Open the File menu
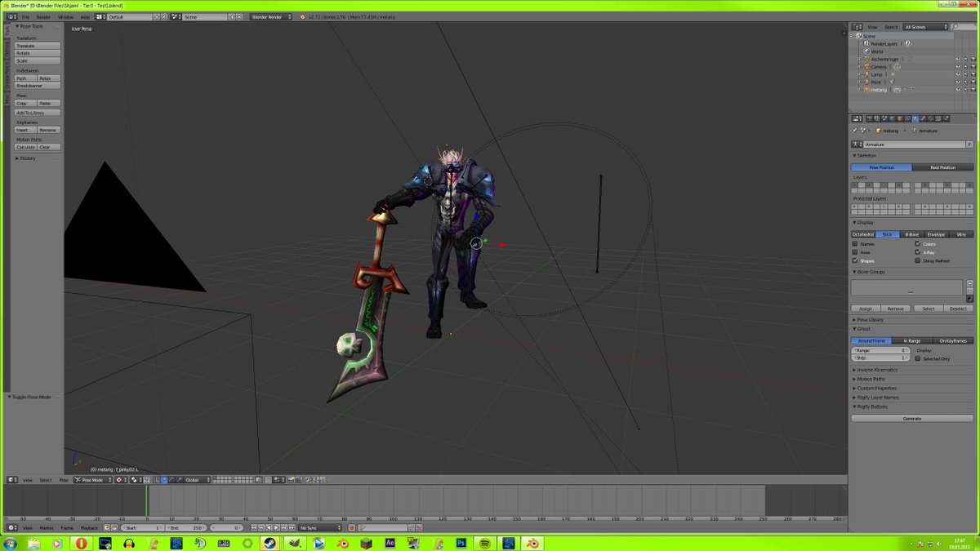 pos(25,16)
